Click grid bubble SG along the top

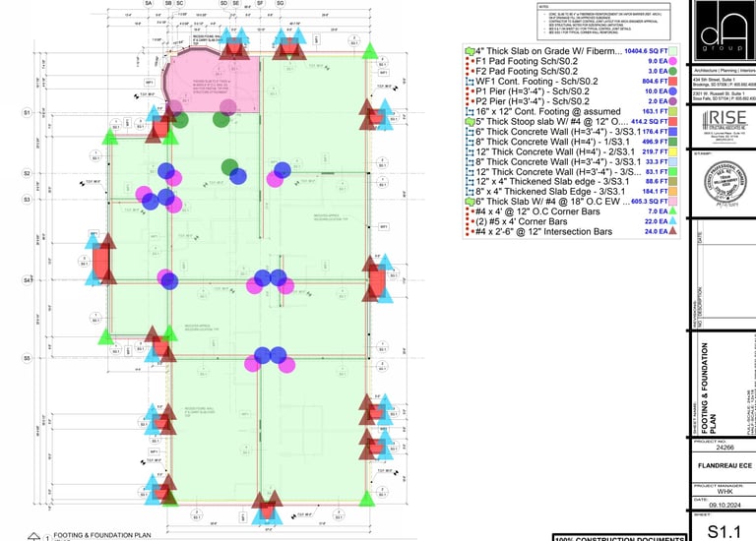280,3
